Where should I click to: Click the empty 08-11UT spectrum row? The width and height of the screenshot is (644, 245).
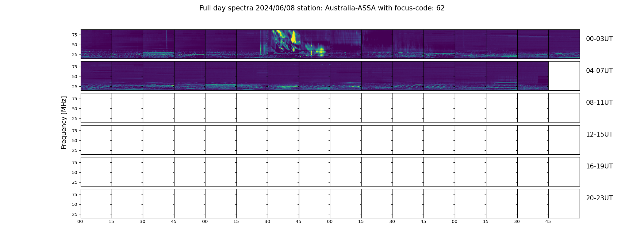tap(330, 108)
